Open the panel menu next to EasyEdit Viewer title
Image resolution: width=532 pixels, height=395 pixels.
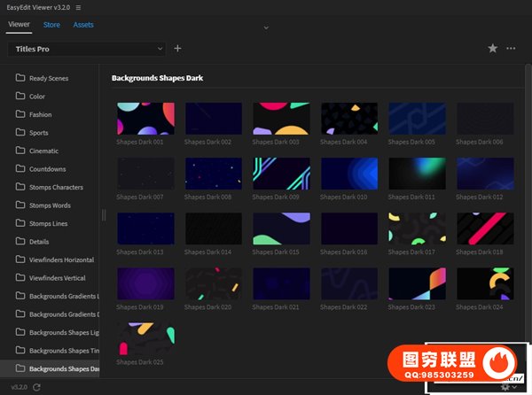coord(78,7)
